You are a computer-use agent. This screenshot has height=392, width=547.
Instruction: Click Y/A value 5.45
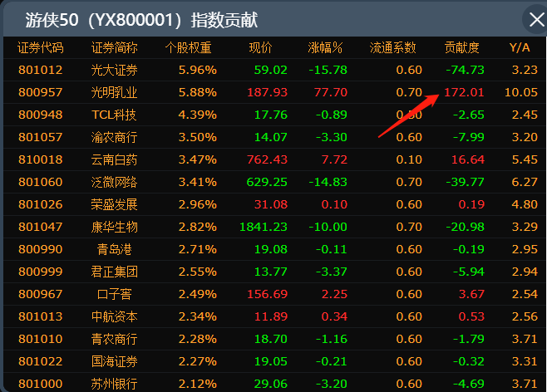[x=525, y=159]
